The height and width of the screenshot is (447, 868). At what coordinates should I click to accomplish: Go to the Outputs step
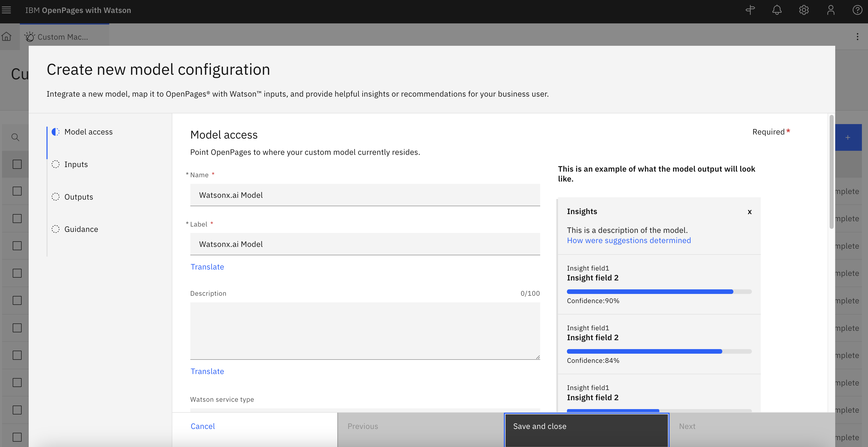pyautogui.click(x=79, y=197)
